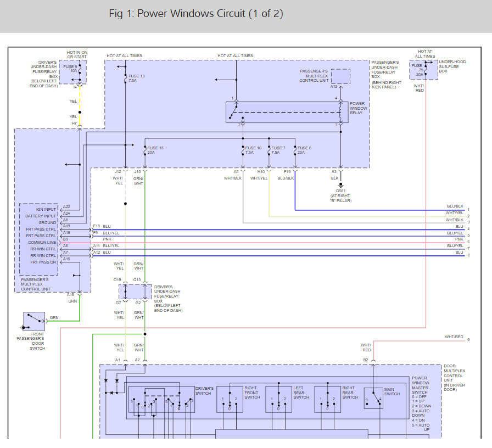Select the "FUSE 9 10A" label
Viewport: 492px width, 448px height.
(70, 69)
